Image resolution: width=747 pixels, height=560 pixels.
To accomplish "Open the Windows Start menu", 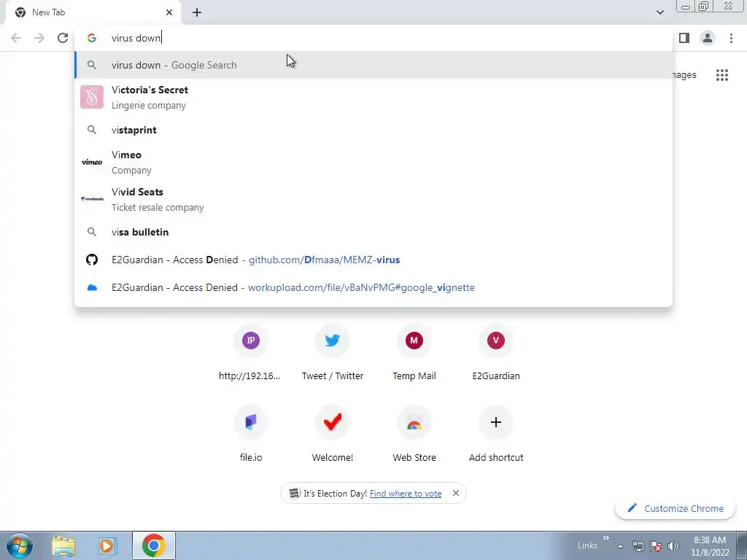I will click(x=19, y=545).
